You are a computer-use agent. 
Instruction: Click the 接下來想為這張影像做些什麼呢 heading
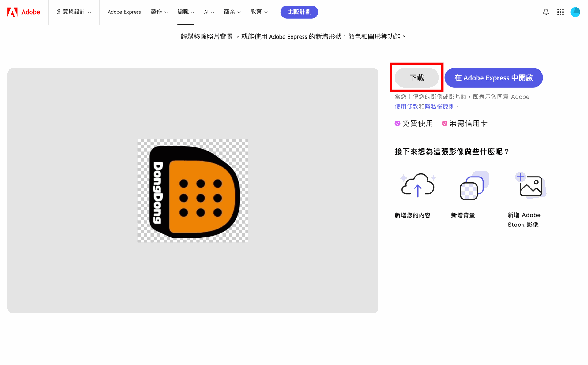pos(452,151)
